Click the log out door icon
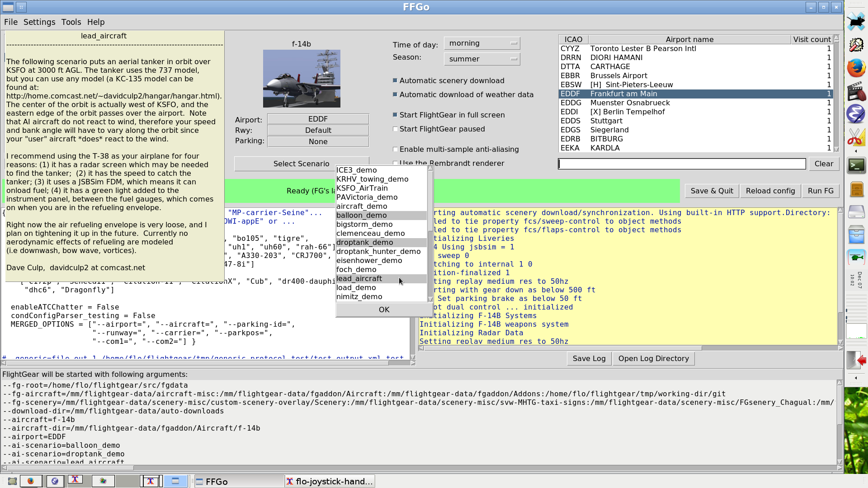868x488 pixels. tap(856, 360)
